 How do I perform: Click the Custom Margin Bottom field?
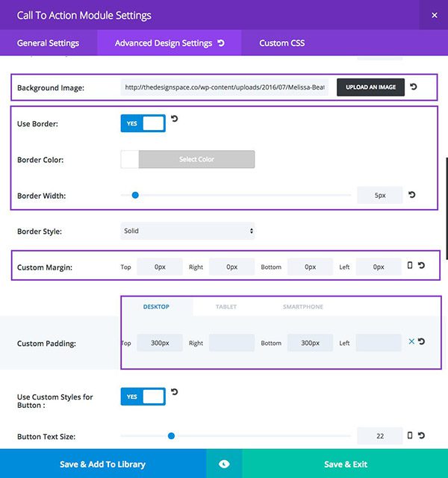[x=310, y=267]
